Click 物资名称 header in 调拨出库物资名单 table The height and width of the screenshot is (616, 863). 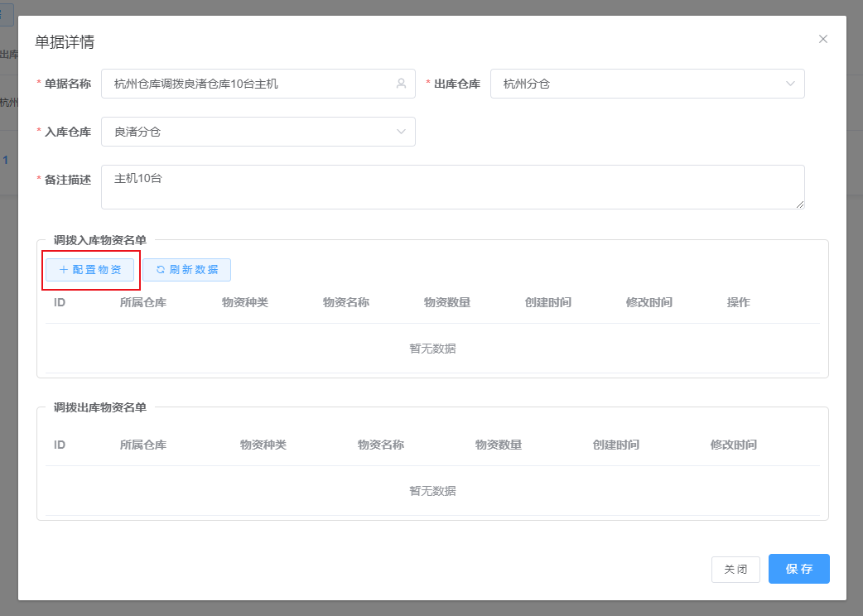[x=380, y=445]
